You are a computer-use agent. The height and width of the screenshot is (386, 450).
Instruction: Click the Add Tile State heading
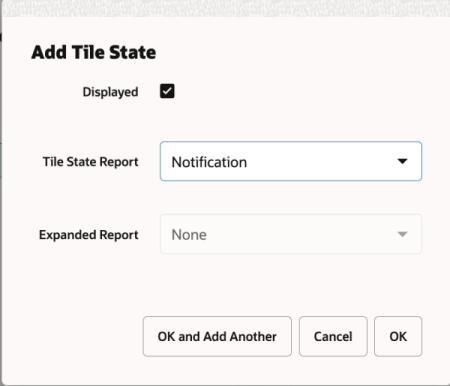94,52
